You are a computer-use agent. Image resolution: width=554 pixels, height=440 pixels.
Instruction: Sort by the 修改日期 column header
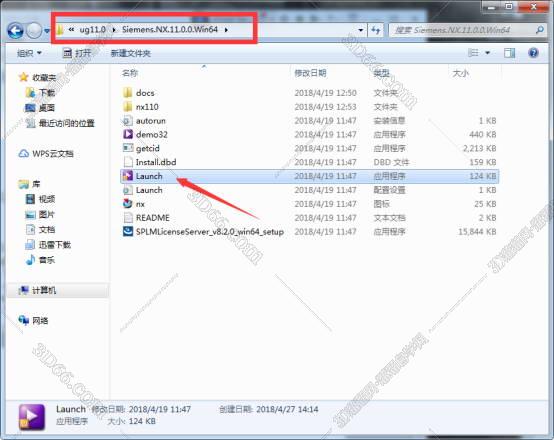tap(310, 73)
